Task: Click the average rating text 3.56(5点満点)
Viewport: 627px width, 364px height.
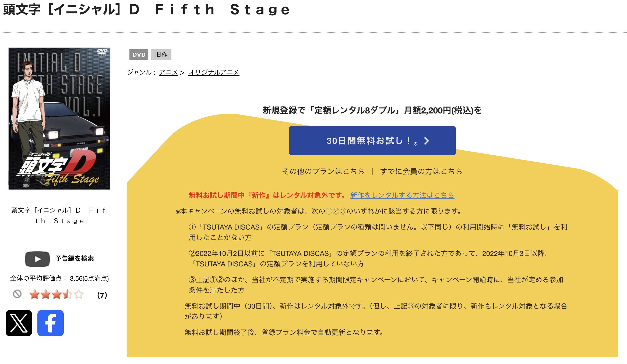Action: pyautogui.click(x=89, y=279)
